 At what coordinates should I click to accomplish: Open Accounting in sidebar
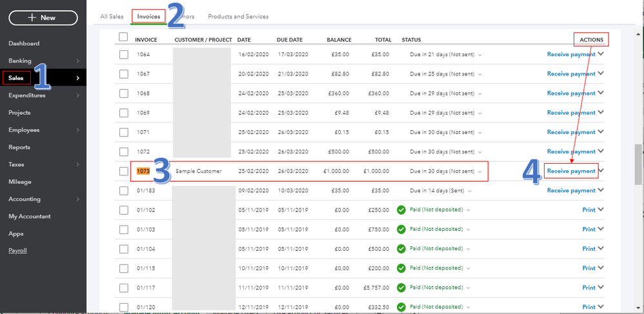click(x=25, y=199)
